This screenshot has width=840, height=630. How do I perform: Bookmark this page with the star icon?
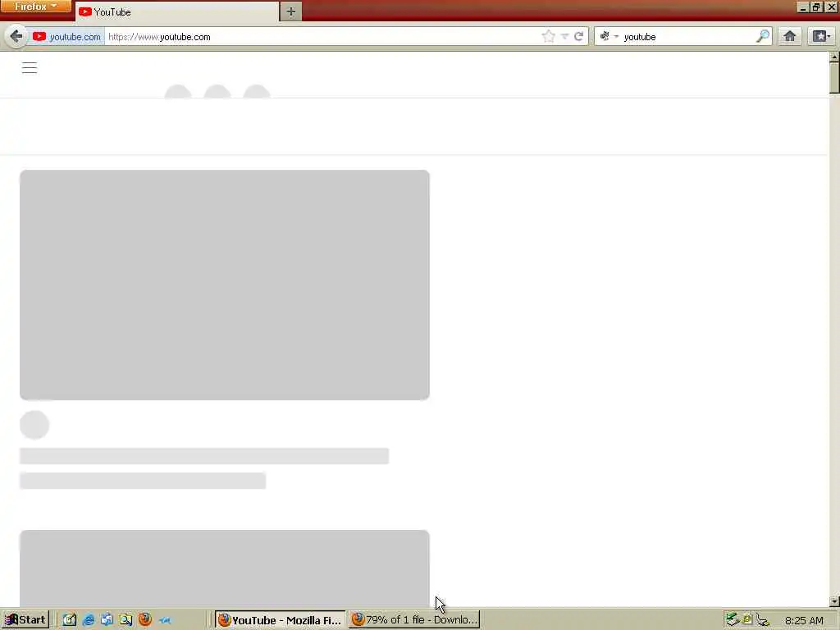click(548, 36)
